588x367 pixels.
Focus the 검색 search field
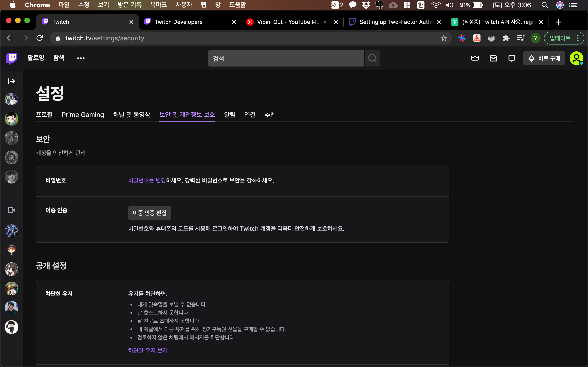click(x=286, y=58)
